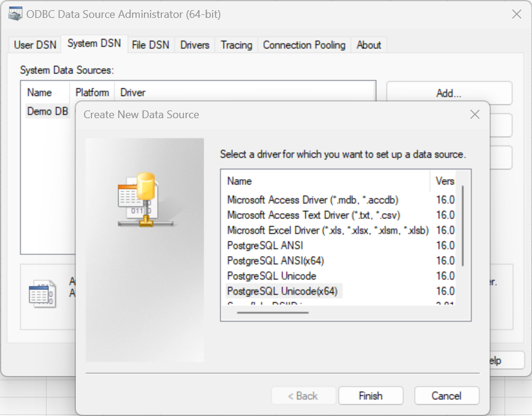Go to the Tracing tab

tap(236, 45)
